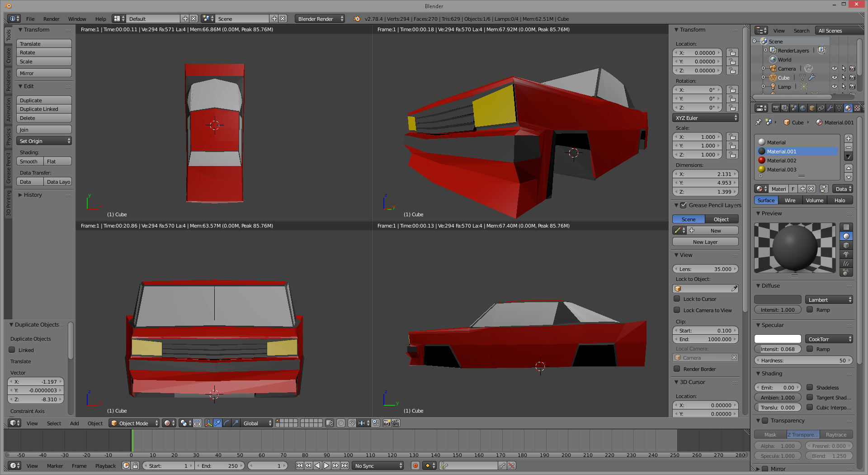This screenshot has height=475, width=868.
Task: Add a new material slot with plus icon
Action: coord(849,138)
